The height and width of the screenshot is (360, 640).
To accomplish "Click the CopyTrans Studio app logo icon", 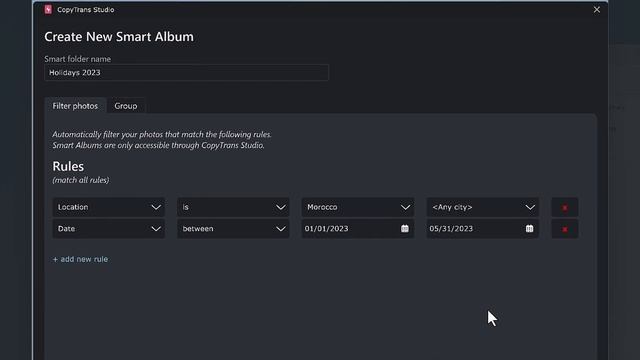I will pos(48,9).
